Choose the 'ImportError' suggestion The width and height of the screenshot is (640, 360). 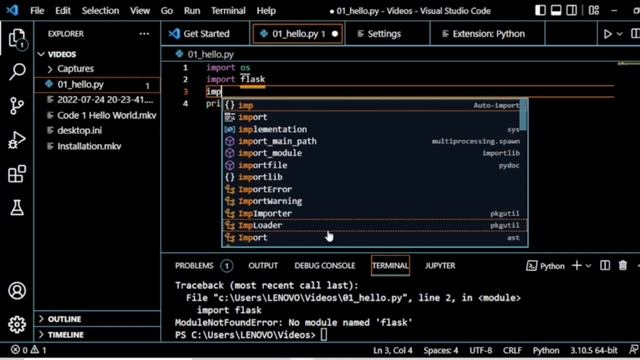click(372, 189)
